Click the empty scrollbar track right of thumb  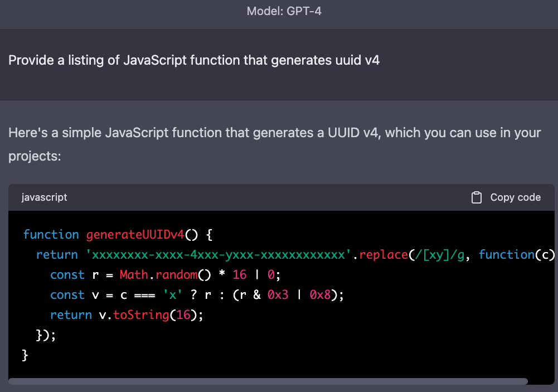coord(540,381)
